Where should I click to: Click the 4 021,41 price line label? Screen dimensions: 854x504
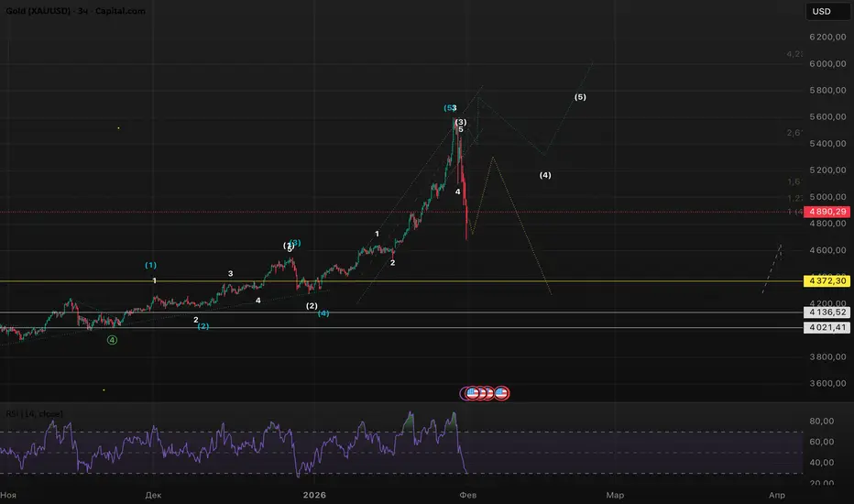(x=827, y=327)
